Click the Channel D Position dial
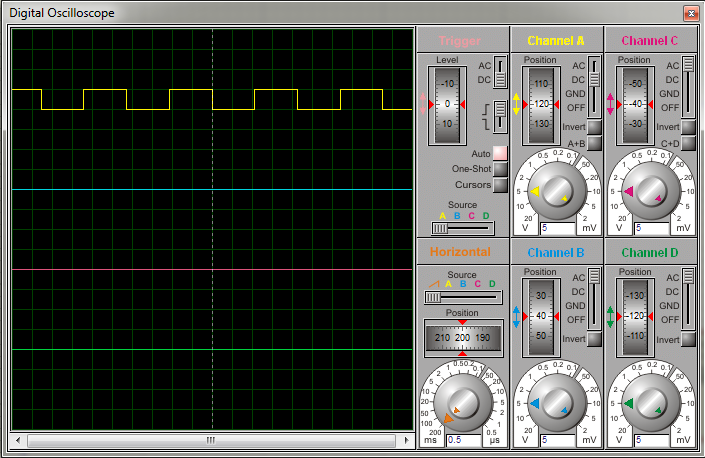This screenshot has width=705, height=458. coord(635,317)
